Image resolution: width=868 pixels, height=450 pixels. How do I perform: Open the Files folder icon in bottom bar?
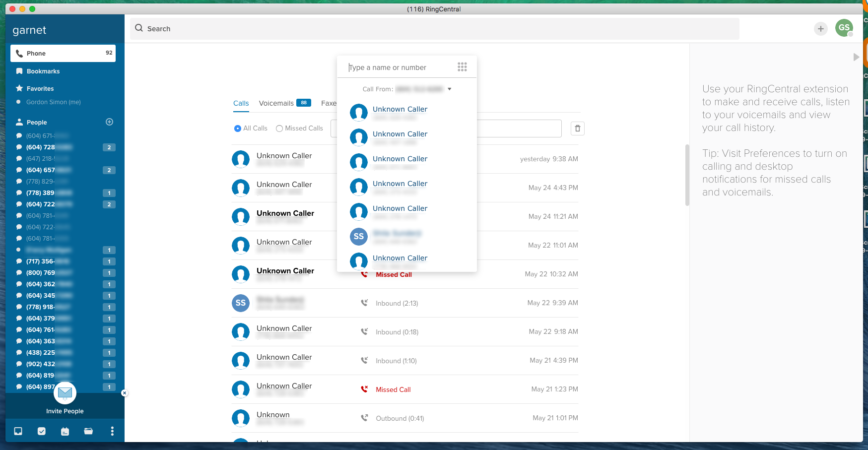88,431
